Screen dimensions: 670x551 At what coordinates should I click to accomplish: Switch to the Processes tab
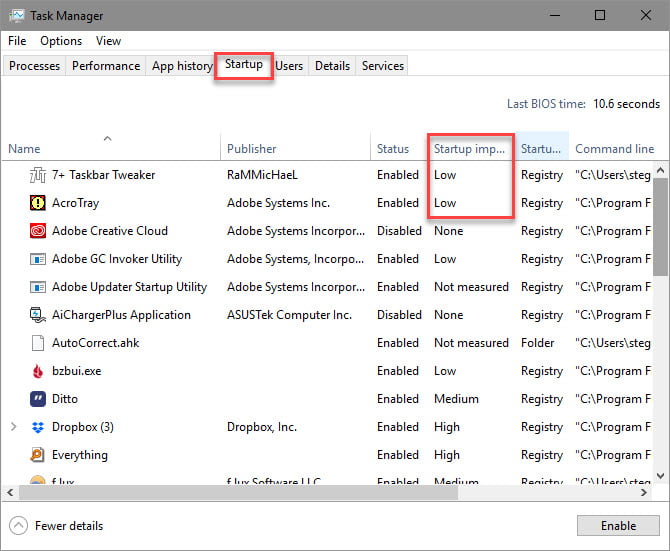(35, 66)
